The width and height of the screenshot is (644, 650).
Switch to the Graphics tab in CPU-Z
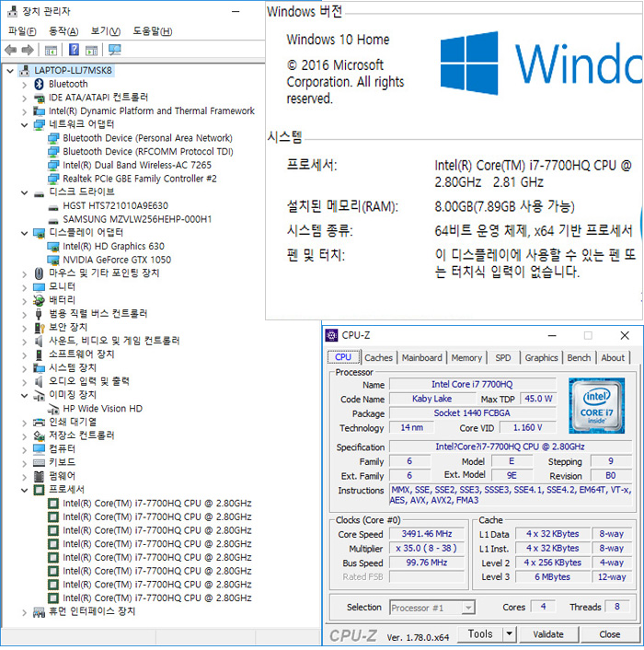pyautogui.click(x=541, y=357)
